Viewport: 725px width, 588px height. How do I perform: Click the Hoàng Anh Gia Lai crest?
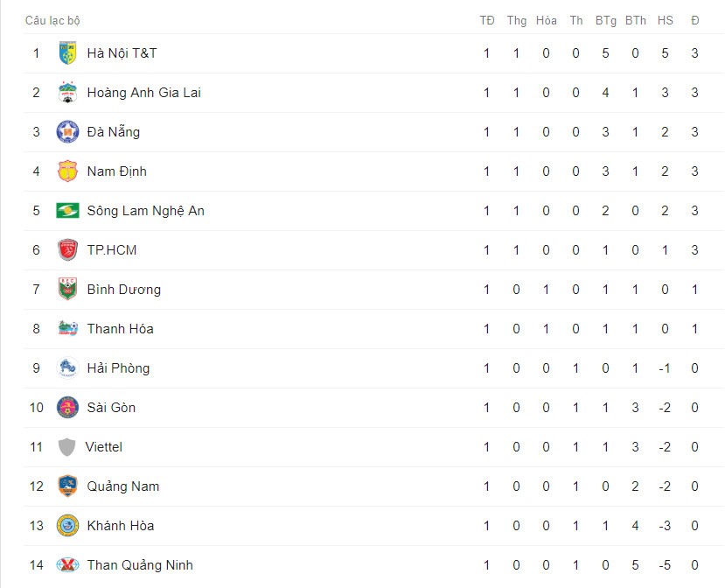click(67, 93)
